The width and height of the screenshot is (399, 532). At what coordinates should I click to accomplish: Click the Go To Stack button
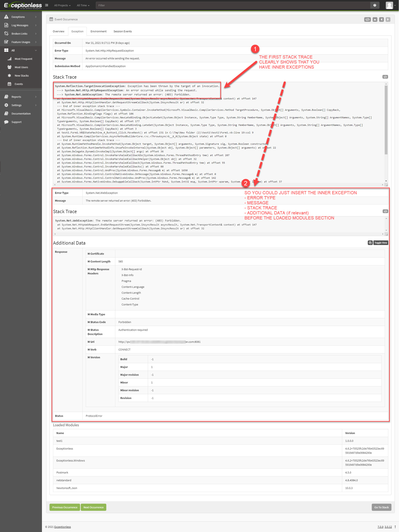coord(381,507)
